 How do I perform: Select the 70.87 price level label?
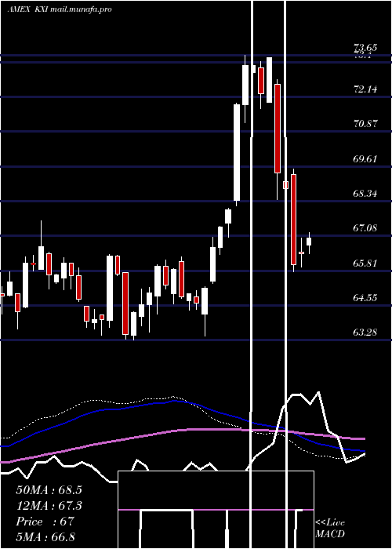point(365,124)
